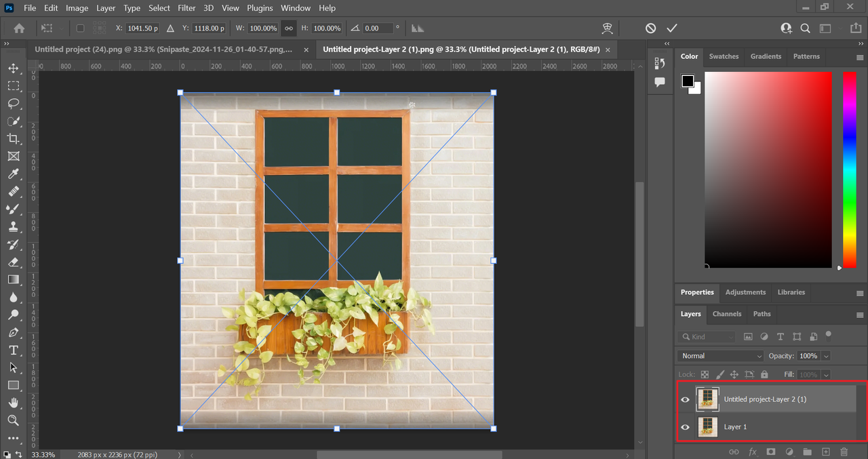
Task: Select the Horizontal Type tool
Action: tap(13, 350)
